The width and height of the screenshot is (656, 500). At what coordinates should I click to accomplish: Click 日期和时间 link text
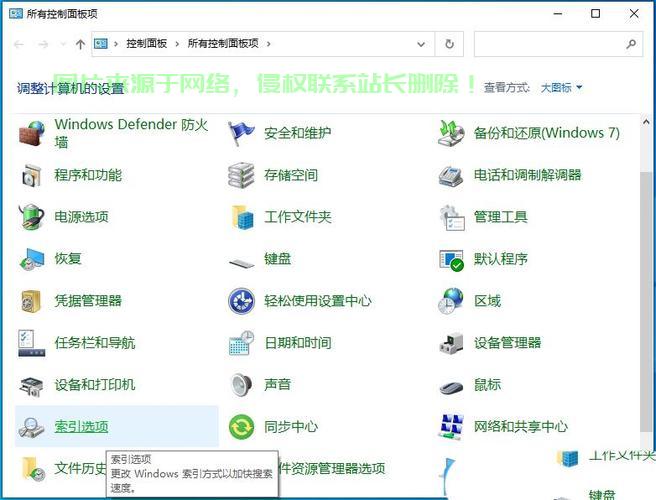click(x=298, y=343)
